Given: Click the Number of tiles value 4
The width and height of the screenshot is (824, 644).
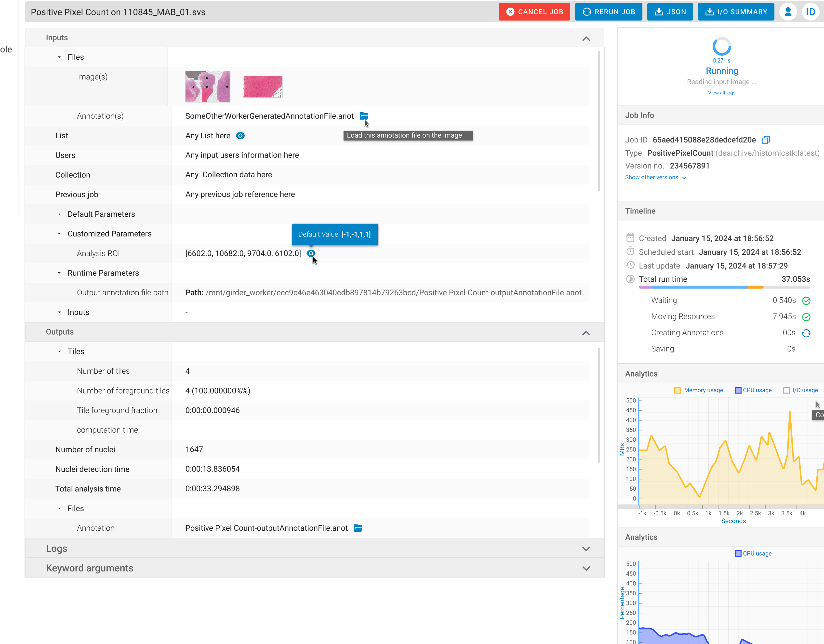Looking at the screenshot, I should [x=187, y=371].
